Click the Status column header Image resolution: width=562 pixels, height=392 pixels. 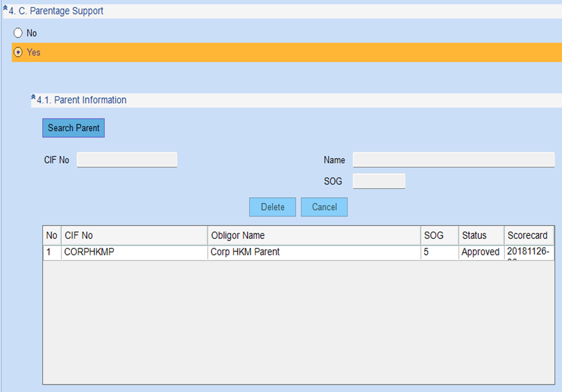tap(481, 235)
